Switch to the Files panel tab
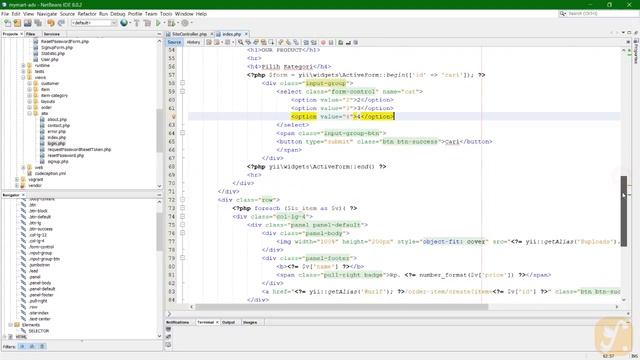This screenshot has width=640, height=360. [x=31, y=34]
